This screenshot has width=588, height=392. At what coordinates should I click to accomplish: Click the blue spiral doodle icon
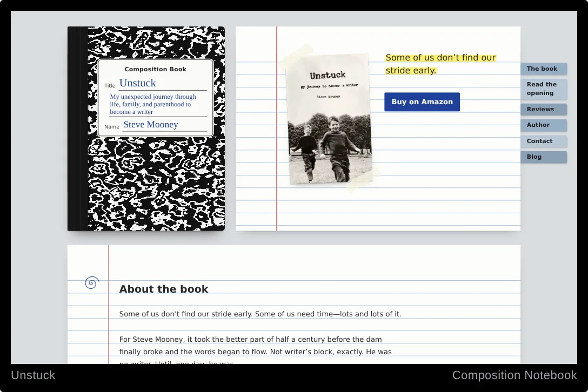(x=92, y=282)
